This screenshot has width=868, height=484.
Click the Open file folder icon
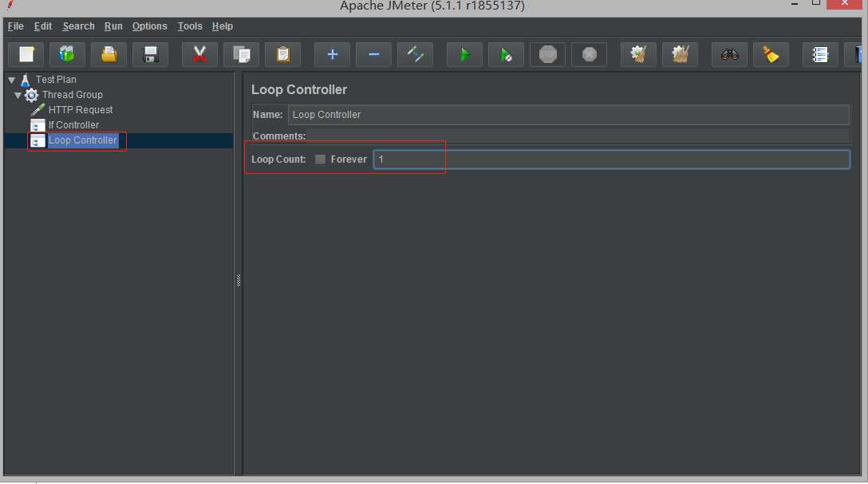tap(109, 54)
